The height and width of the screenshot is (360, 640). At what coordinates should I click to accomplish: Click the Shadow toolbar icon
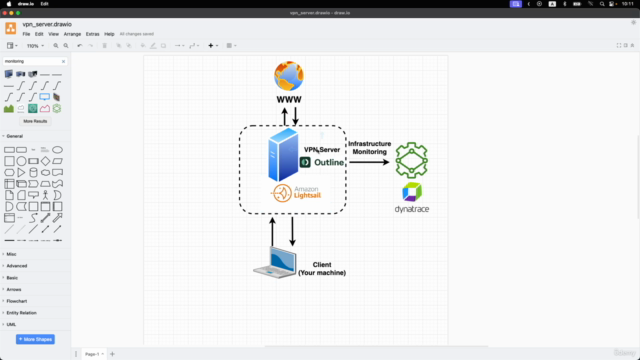point(163,46)
